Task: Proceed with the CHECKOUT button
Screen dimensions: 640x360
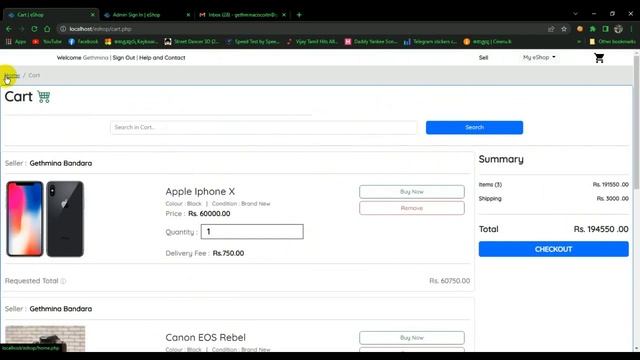Action: pos(553,249)
